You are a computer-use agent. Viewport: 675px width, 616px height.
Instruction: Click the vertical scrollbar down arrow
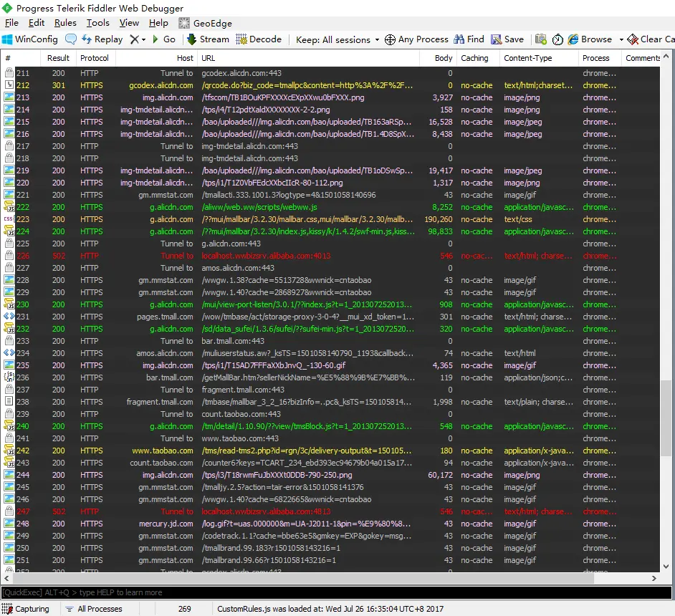click(666, 566)
